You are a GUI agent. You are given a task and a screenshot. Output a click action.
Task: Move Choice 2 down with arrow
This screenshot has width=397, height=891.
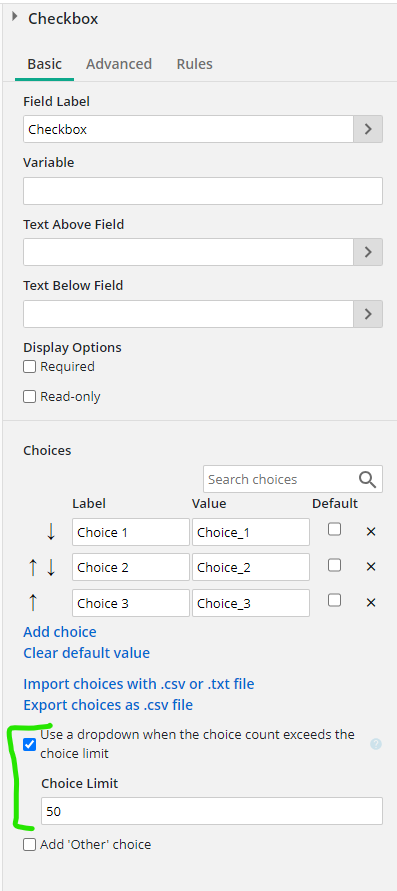tap(51, 567)
